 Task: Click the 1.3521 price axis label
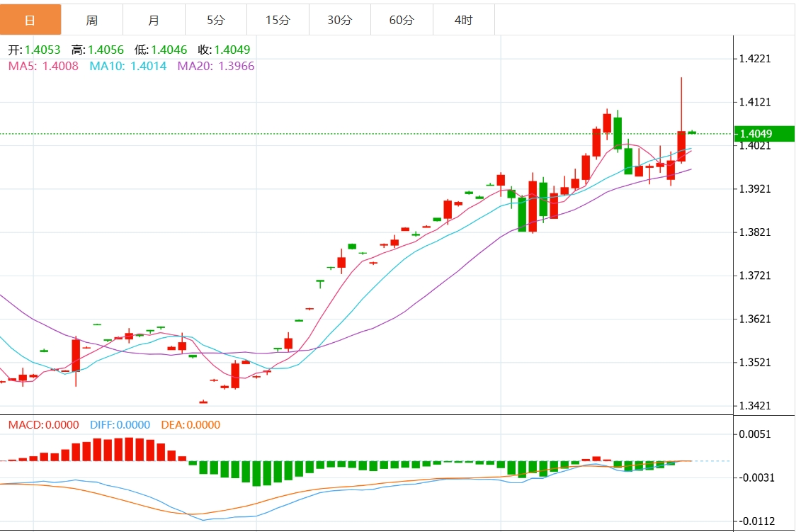(755, 363)
